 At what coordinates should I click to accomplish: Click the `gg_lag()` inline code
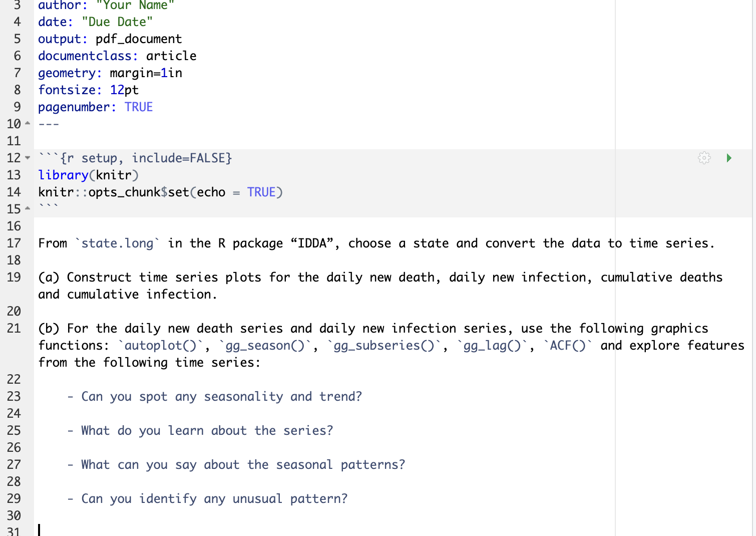[492, 346]
